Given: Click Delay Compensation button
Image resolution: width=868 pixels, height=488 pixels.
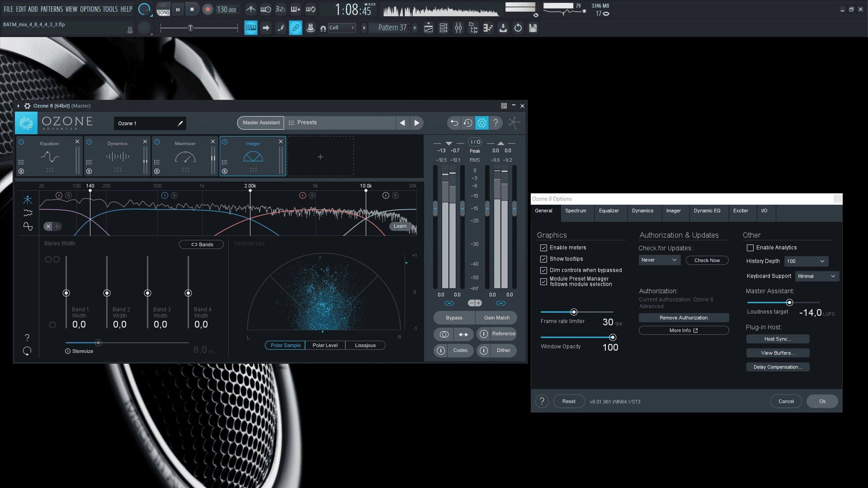Looking at the screenshot, I should [778, 367].
